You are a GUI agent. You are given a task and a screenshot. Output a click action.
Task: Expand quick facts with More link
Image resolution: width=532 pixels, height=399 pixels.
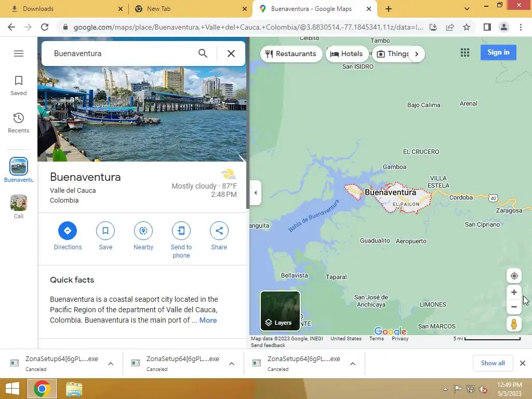pos(208,320)
